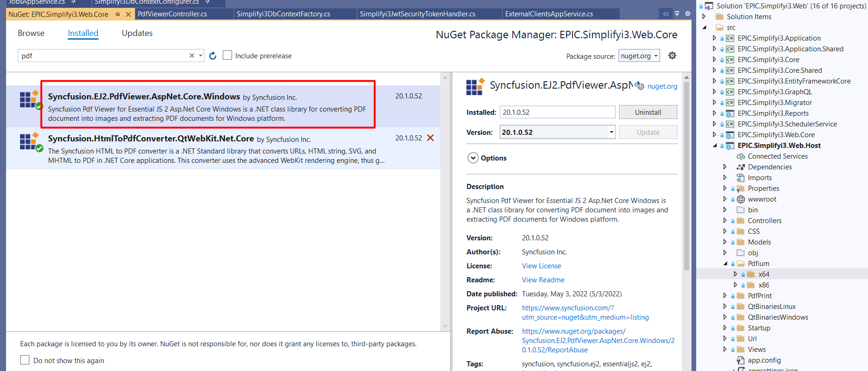Expand the Options section
This screenshot has width=868, height=371.
pos(473,158)
